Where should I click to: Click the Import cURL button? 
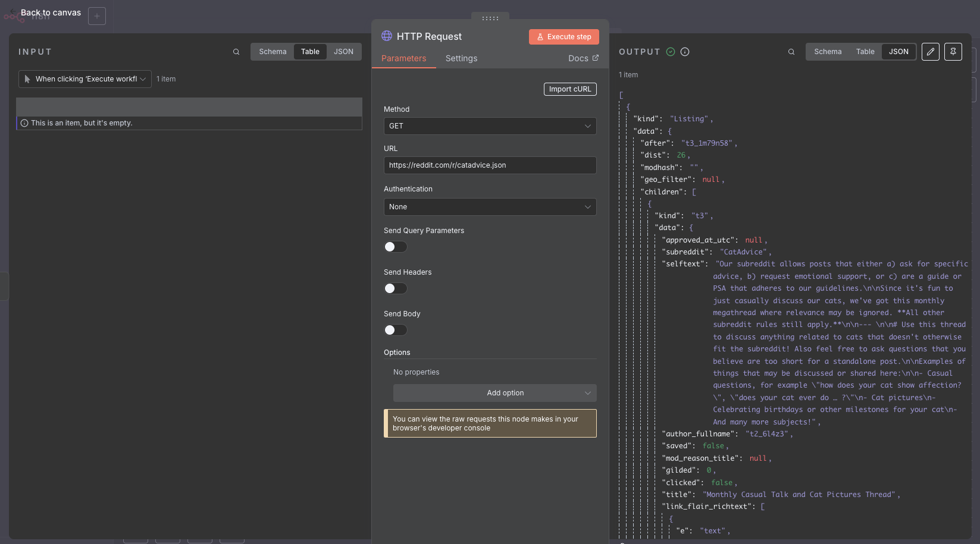pyautogui.click(x=569, y=89)
